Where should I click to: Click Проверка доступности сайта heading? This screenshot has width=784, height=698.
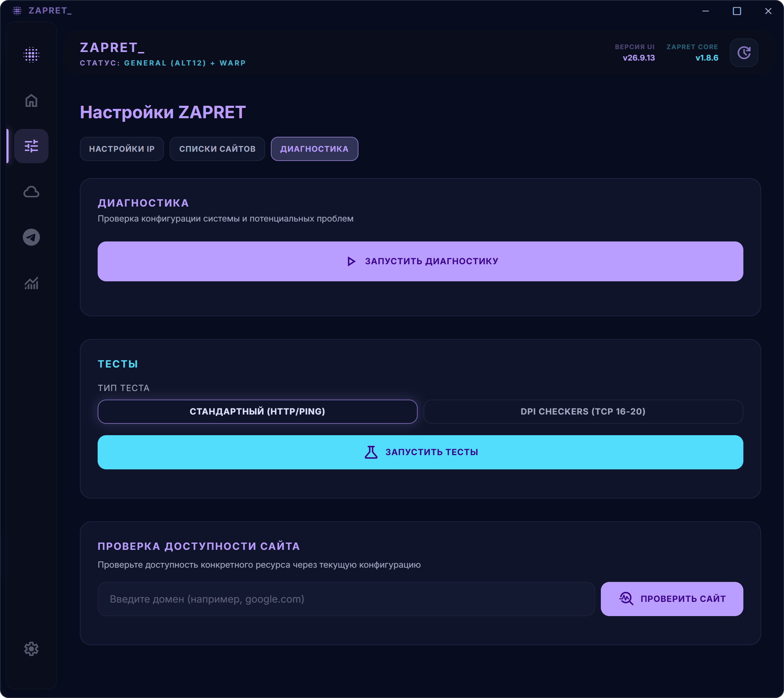199,546
